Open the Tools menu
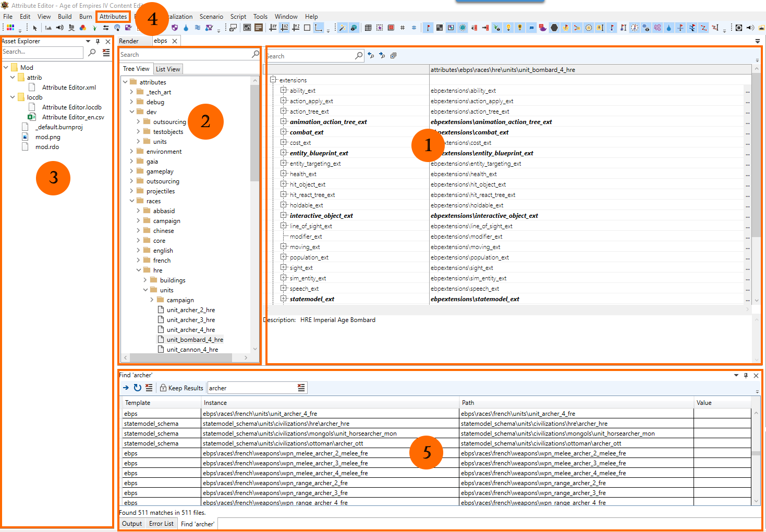766x532 pixels. tap(260, 17)
